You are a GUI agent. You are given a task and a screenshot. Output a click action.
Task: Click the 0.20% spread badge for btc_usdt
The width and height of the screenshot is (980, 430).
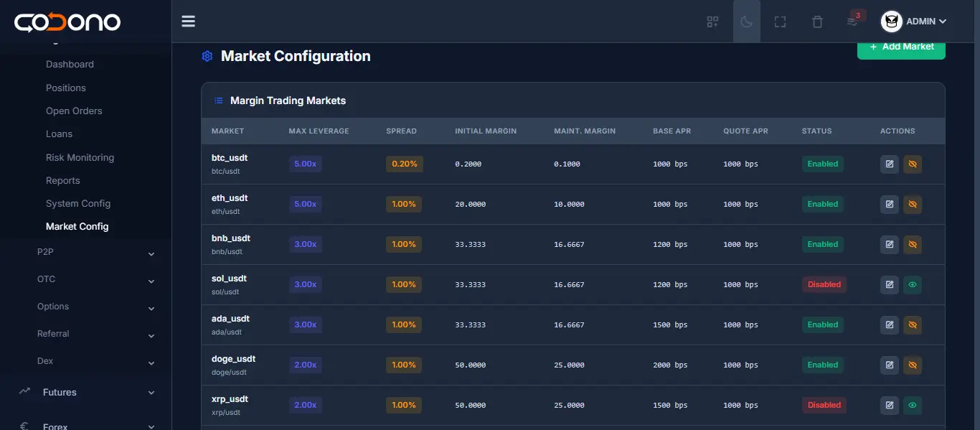[404, 164]
